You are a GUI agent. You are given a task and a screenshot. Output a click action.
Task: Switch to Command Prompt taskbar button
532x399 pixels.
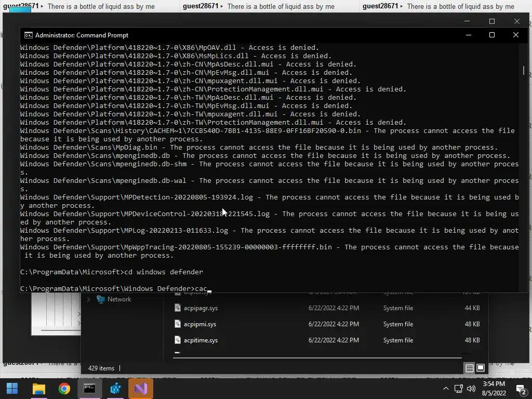click(x=89, y=389)
